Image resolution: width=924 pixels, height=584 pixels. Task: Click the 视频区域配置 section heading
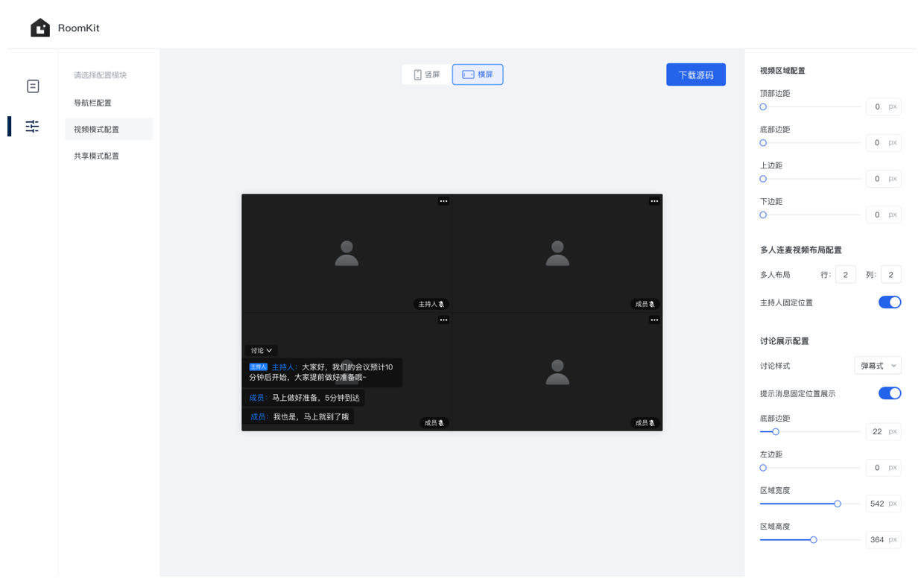tap(782, 71)
